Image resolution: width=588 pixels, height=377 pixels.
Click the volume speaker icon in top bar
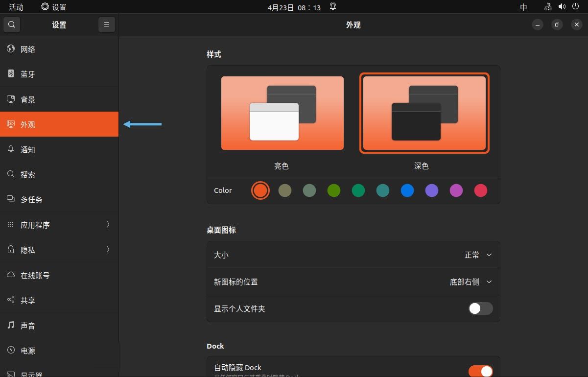coord(562,7)
